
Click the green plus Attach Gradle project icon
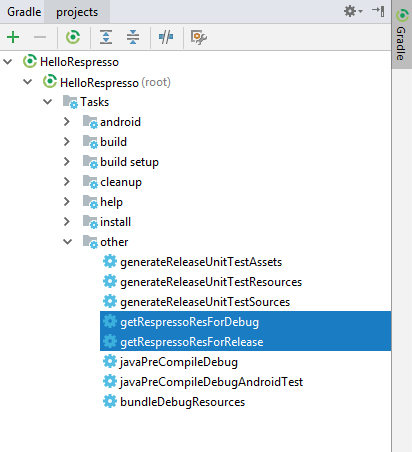point(13,37)
